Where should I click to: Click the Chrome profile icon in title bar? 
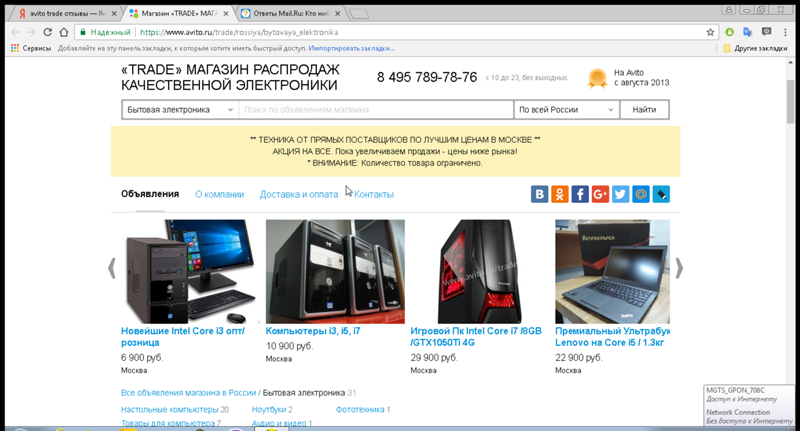729,10
